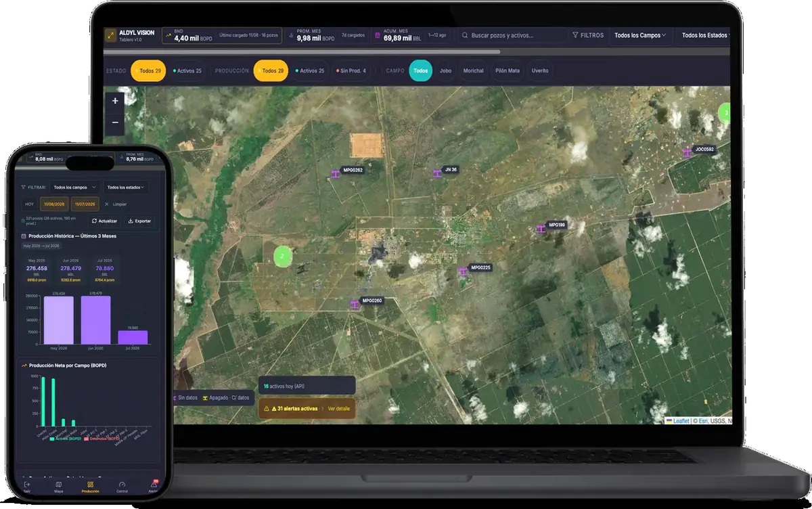Screen dimensions: 812x509
Task: Click the horizontal scrollbar under laptop header
Action: tap(302, 51)
